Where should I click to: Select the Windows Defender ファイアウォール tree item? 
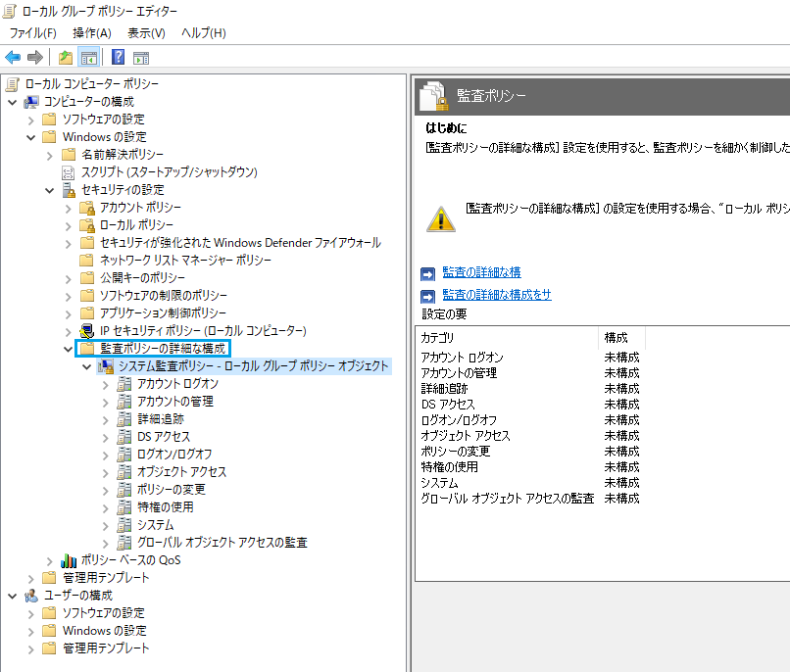(240, 243)
